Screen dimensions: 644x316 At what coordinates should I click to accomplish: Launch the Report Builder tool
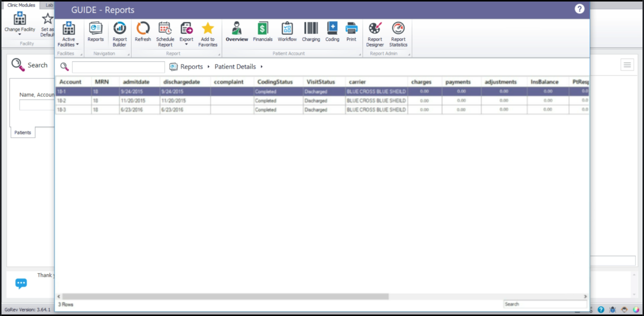120,35
